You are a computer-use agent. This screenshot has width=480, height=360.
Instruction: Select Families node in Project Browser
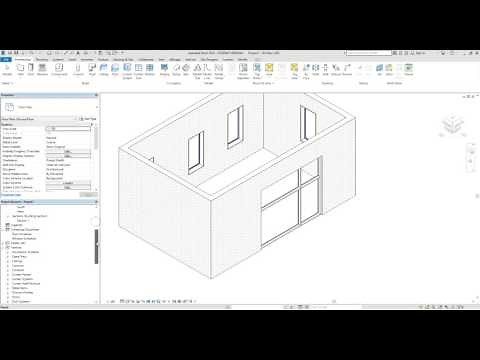[16, 248]
